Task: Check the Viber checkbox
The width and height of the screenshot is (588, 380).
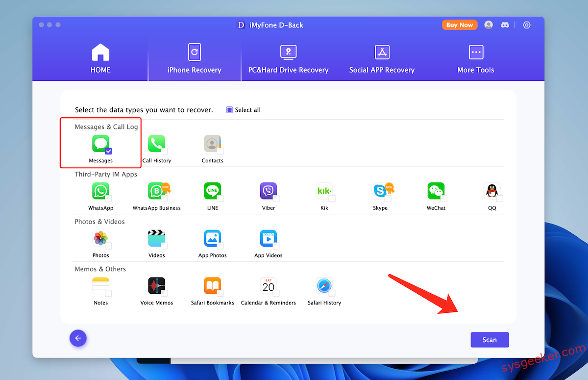Action: coord(276,199)
